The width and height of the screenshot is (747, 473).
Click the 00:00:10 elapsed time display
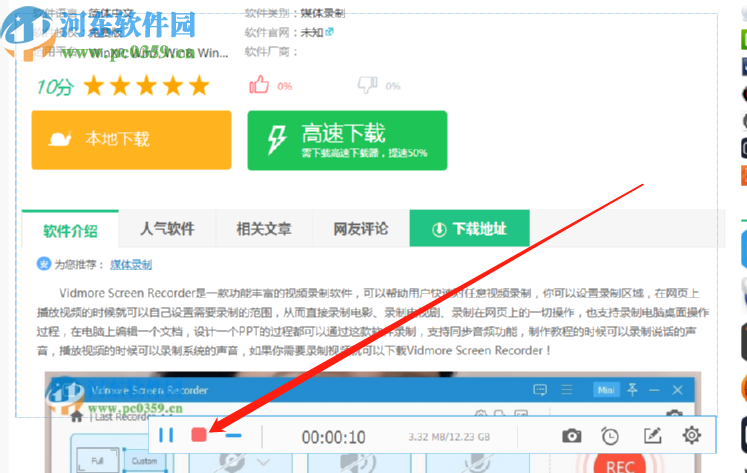click(x=333, y=437)
